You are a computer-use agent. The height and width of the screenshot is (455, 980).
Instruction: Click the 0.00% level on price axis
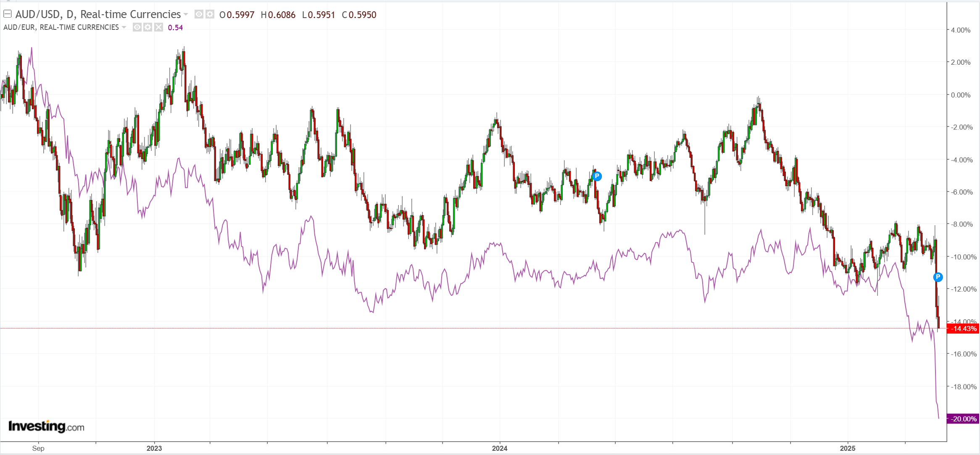[961, 95]
